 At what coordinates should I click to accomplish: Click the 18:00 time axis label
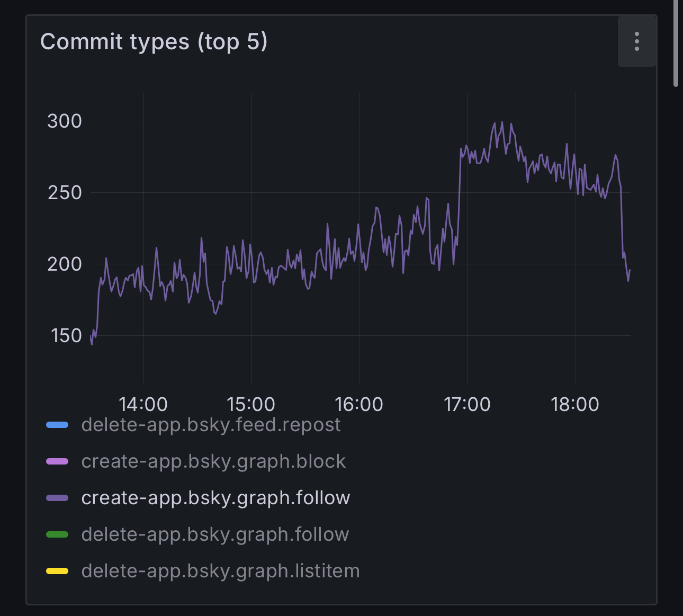[x=575, y=404]
